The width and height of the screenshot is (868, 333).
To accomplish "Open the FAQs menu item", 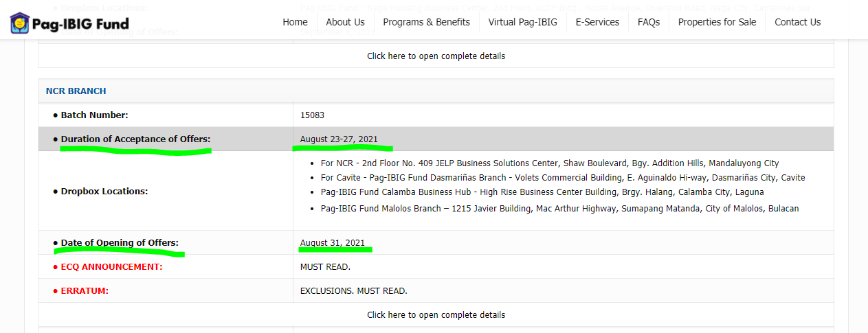I will pyautogui.click(x=648, y=22).
